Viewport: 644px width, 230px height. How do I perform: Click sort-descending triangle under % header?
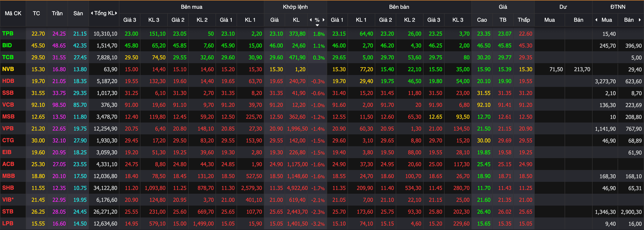point(317,25)
